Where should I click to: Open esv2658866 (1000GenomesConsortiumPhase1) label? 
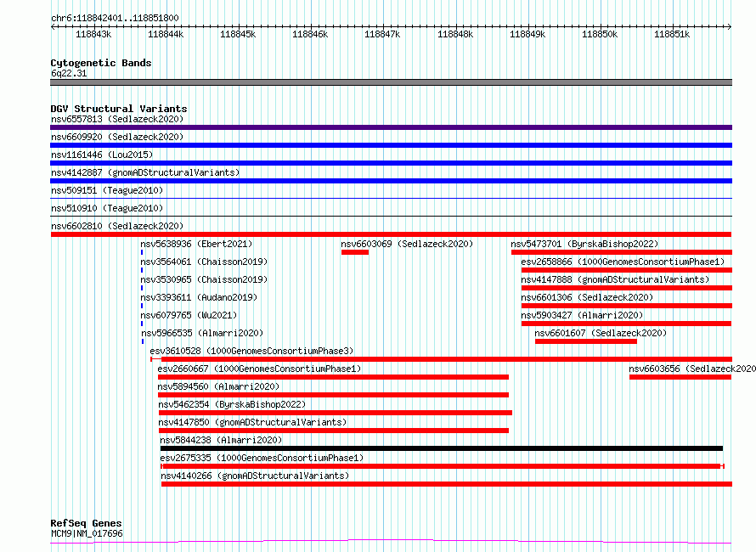click(x=623, y=262)
